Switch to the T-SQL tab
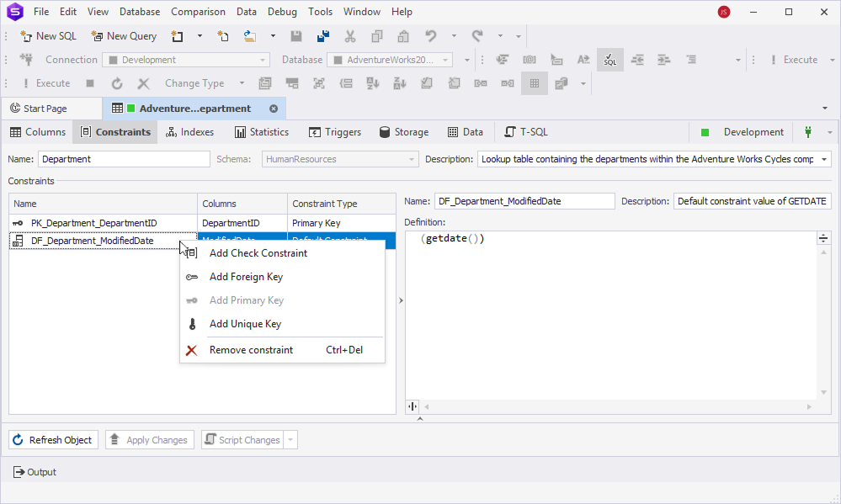 526,132
